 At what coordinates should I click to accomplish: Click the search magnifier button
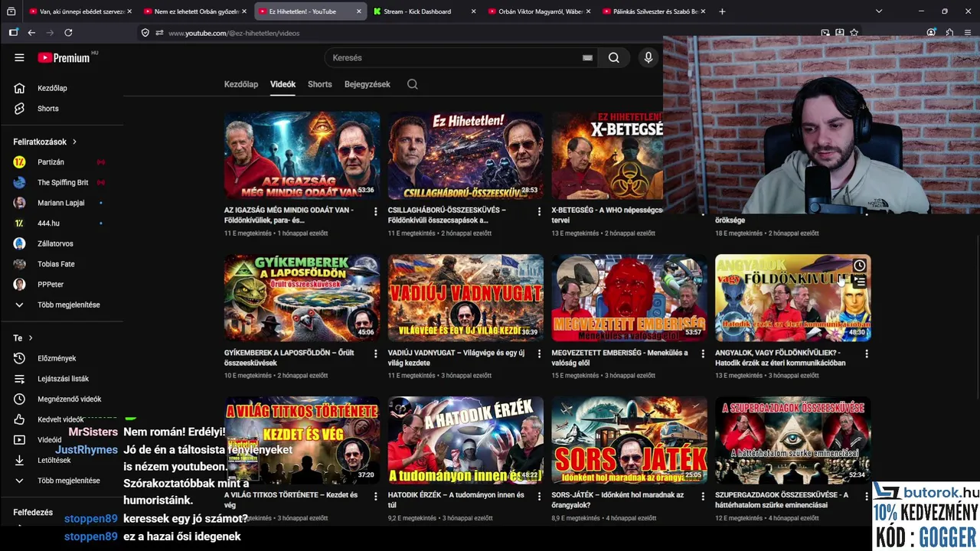[x=613, y=57]
